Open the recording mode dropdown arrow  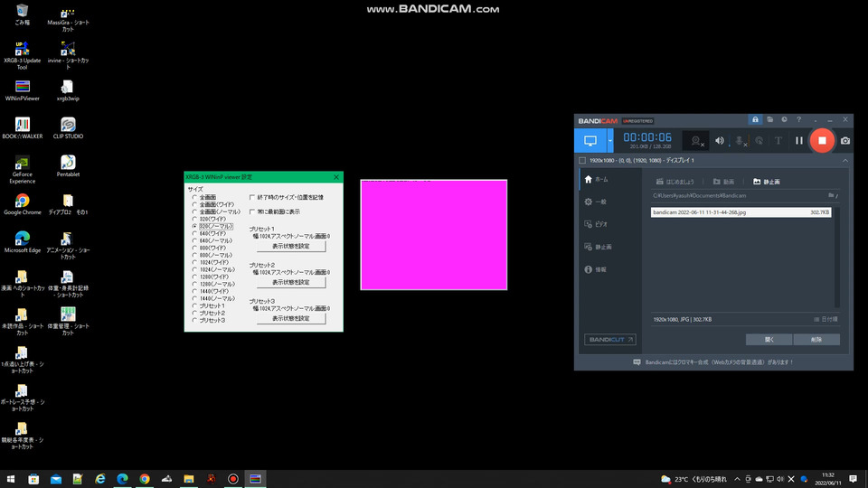click(610, 141)
